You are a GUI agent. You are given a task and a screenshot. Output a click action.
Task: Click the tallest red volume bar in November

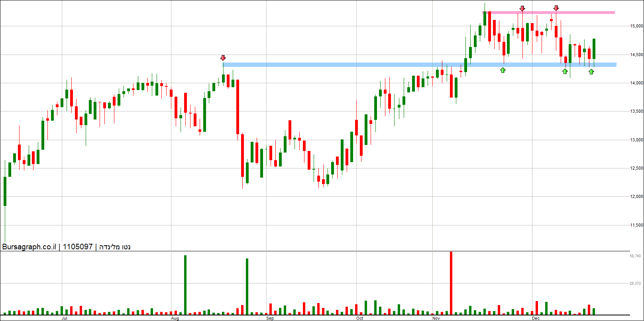click(x=451, y=283)
